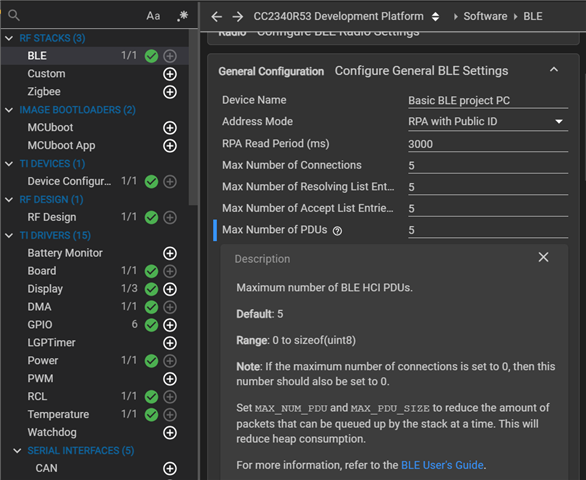Click the BLE green check status icon
Image resolution: width=586 pixels, height=480 pixels.
click(151, 56)
